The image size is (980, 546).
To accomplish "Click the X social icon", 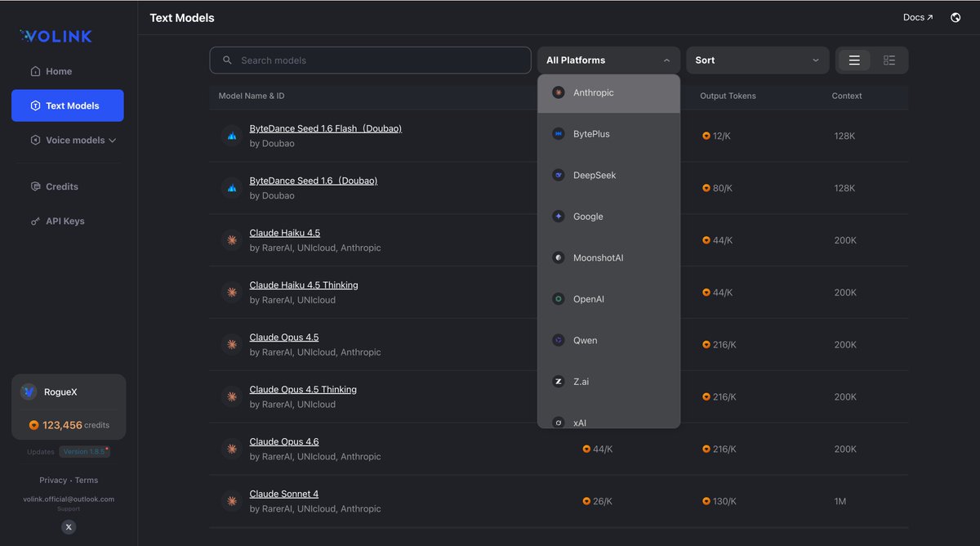I will 69,527.
